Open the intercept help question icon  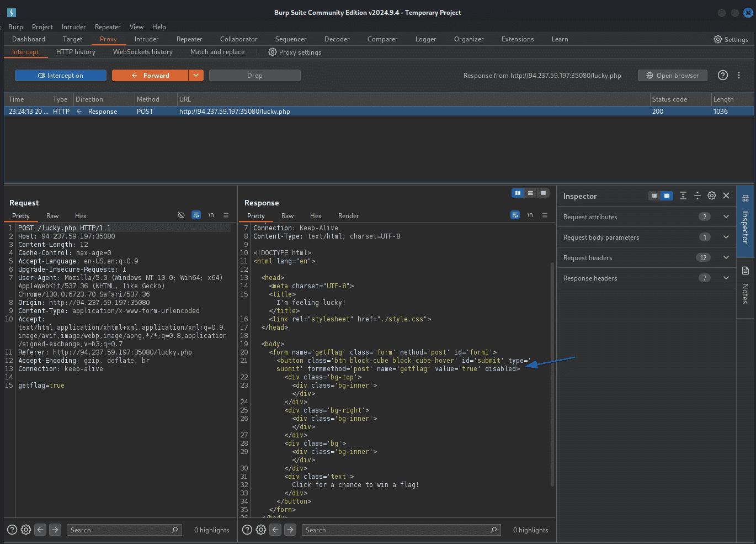point(723,75)
